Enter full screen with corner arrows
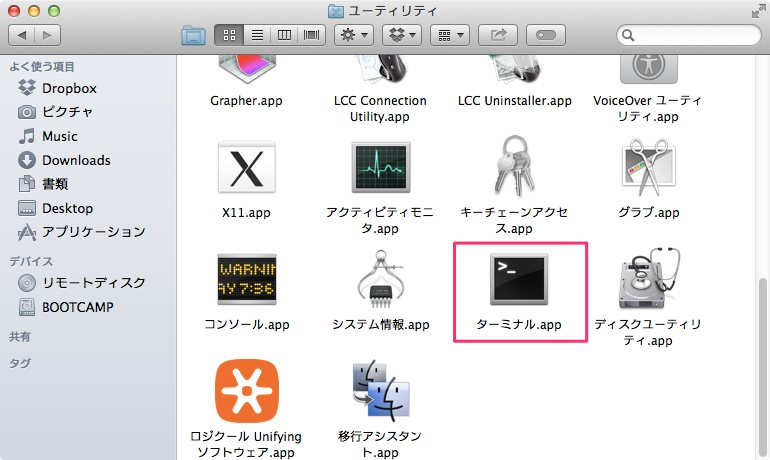Image resolution: width=770 pixels, height=460 pixels. coord(759,11)
